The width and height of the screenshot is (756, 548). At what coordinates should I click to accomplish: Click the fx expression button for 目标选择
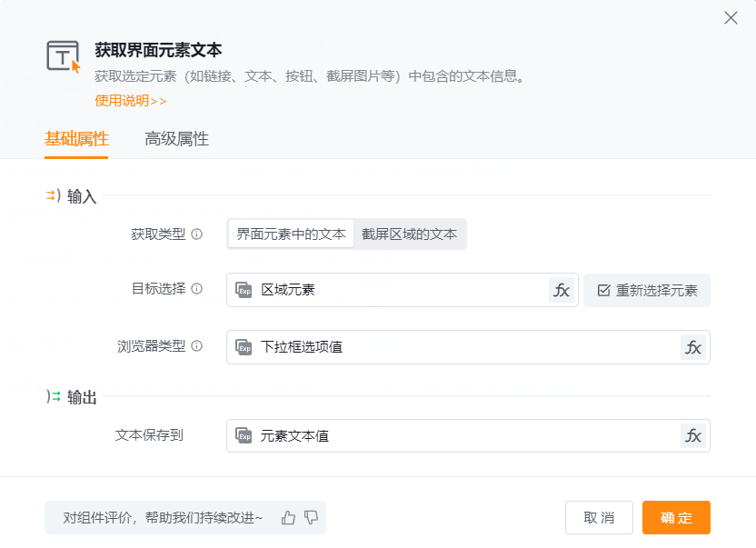point(562,291)
